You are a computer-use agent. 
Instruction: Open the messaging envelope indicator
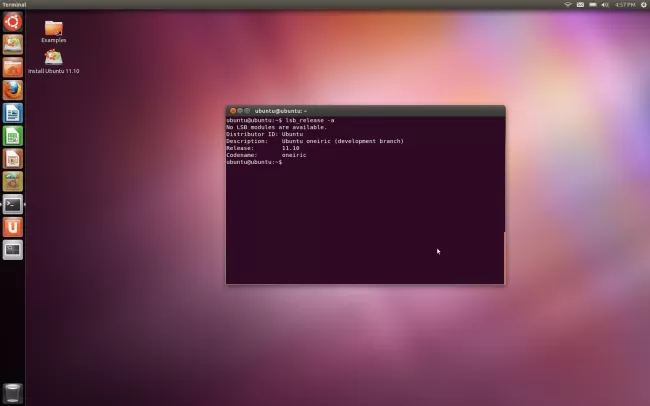pyautogui.click(x=580, y=5)
